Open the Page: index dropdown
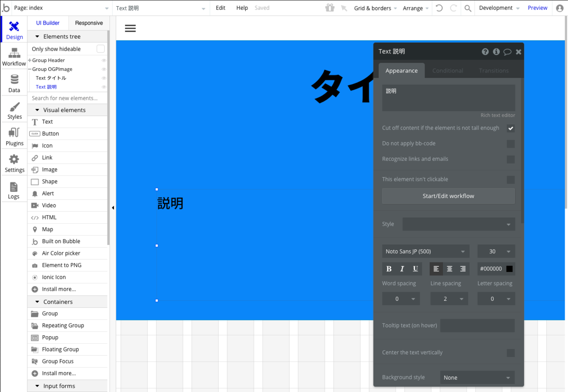This screenshot has height=392, width=568. (62, 8)
